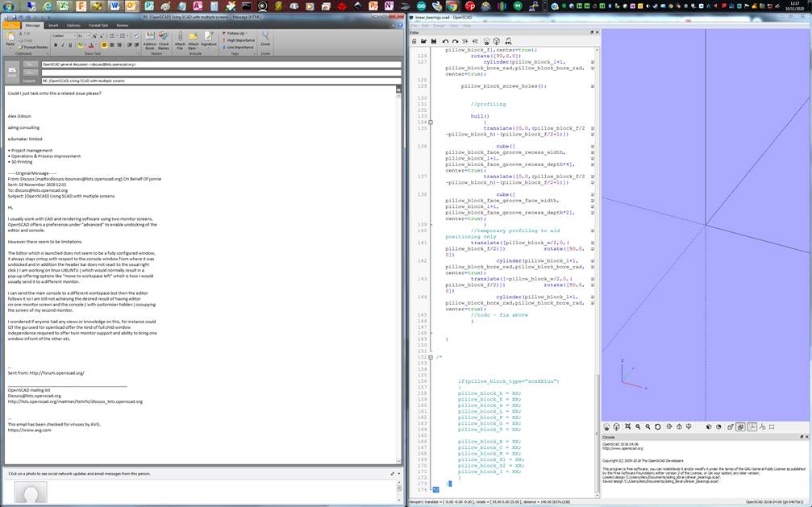This screenshot has height=507, width=812.
Task: Click the Undo arrow in OpenSCAD editor toolbar
Action: pos(445,41)
